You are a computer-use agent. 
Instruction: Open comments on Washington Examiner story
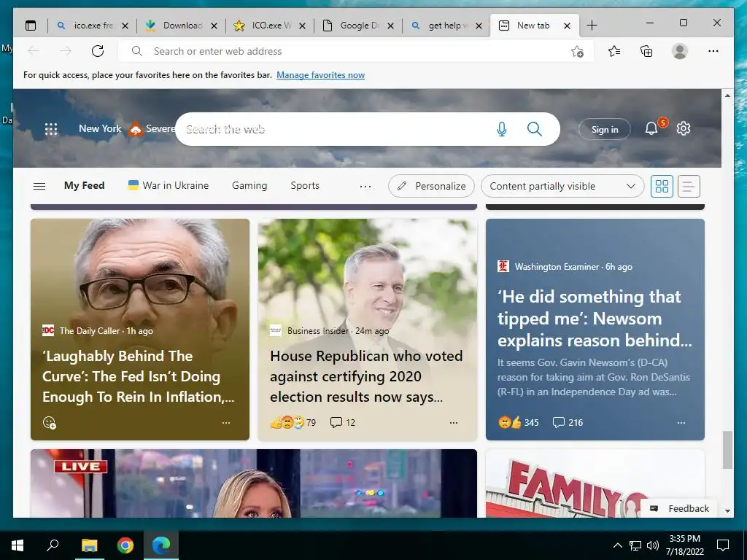(568, 422)
